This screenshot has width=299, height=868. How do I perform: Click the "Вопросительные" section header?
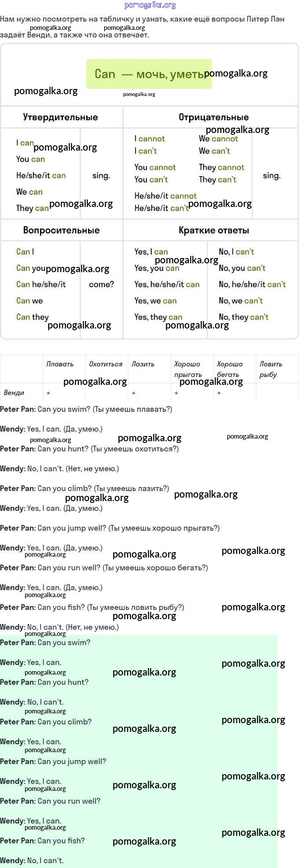click(x=61, y=230)
